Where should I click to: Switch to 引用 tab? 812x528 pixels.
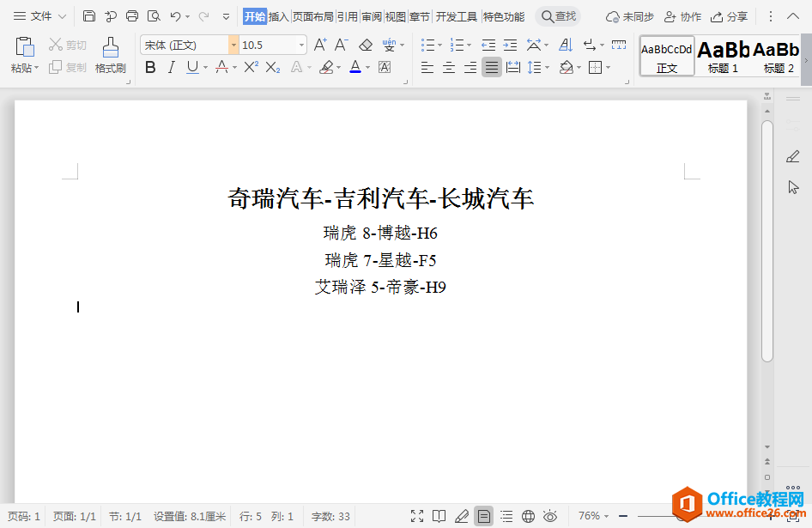coord(347,16)
